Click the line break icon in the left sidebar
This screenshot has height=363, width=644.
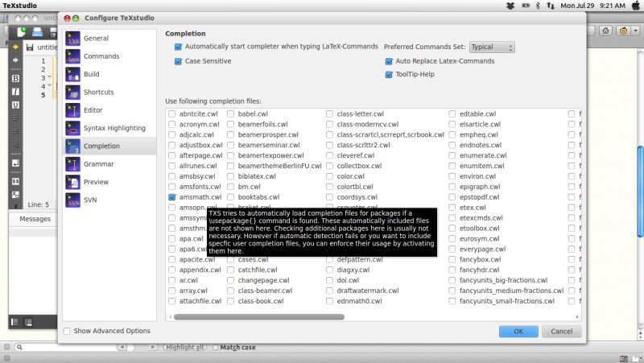(15, 163)
